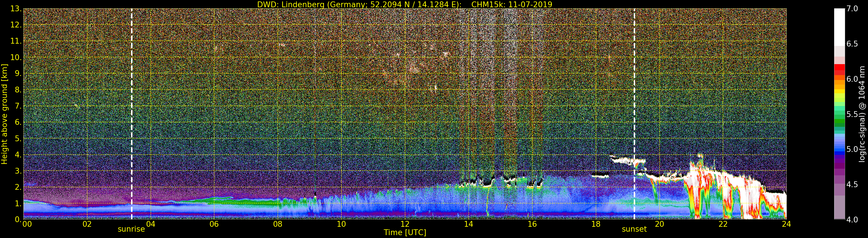Image resolution: width=868 pixels, height=238 pixels.
Task: Click the height tick label '8.'
Action: point(18,90)
